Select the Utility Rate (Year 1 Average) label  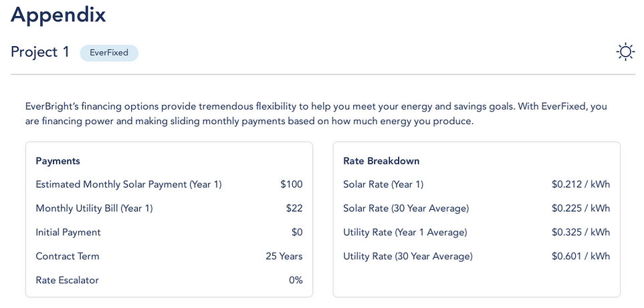(x=405, y=233)
